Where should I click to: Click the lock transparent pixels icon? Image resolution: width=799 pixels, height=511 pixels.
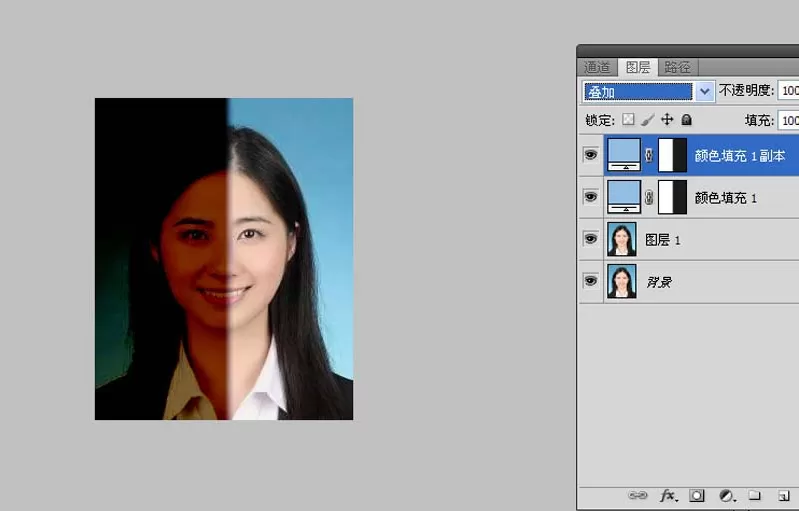tap(628, 119)
